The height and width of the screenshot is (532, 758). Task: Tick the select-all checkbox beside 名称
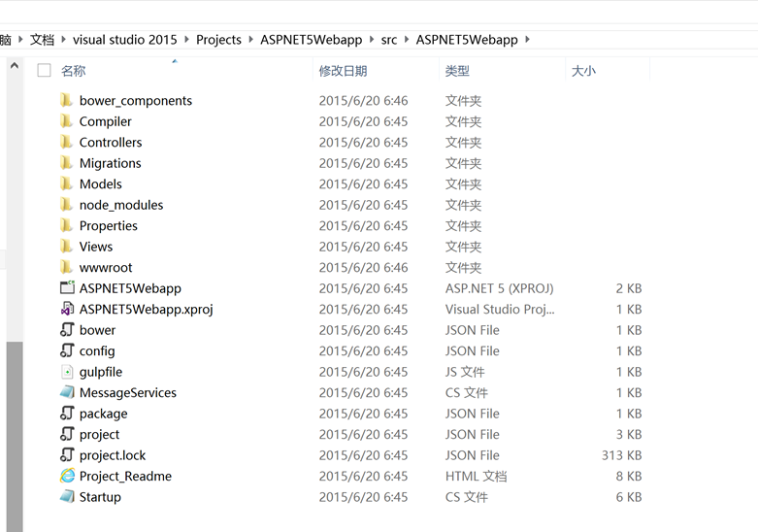(44, 71)
